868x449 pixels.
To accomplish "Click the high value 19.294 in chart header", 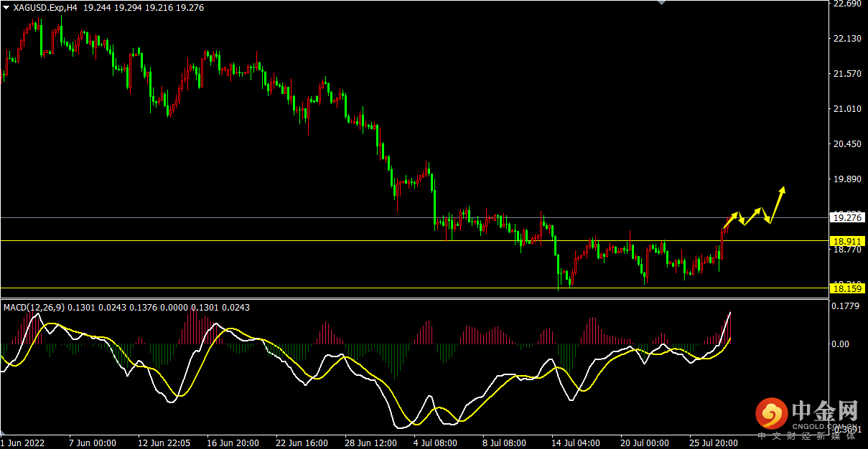I will (x=129, y=7).
